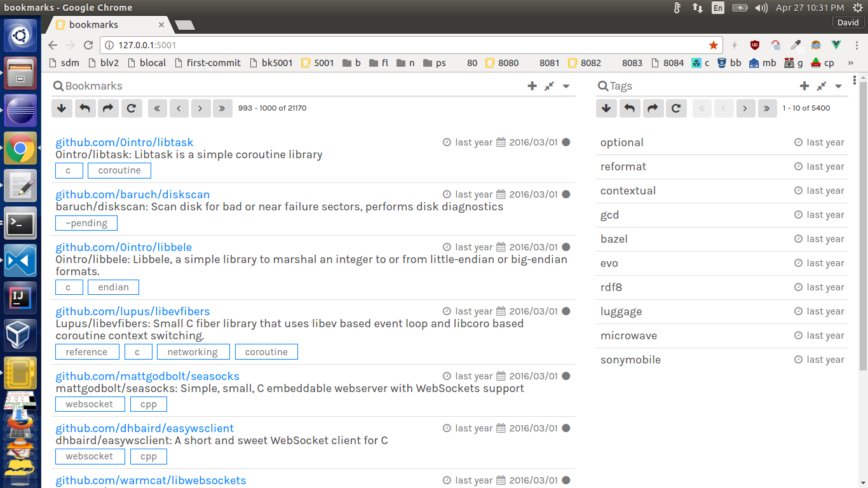Toggle the bookmark star in the address bar

tap(713, 45)
